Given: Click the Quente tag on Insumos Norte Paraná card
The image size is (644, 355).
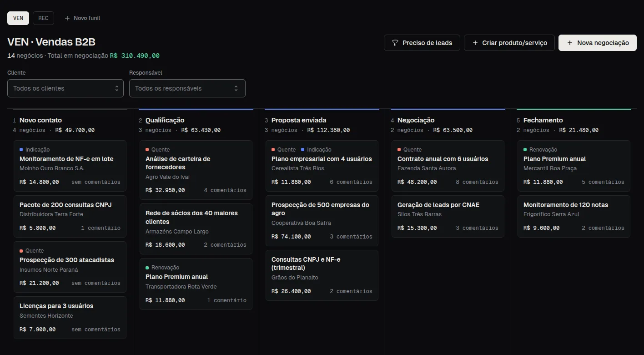Looking at the screenshot, I should pos(32,251).
